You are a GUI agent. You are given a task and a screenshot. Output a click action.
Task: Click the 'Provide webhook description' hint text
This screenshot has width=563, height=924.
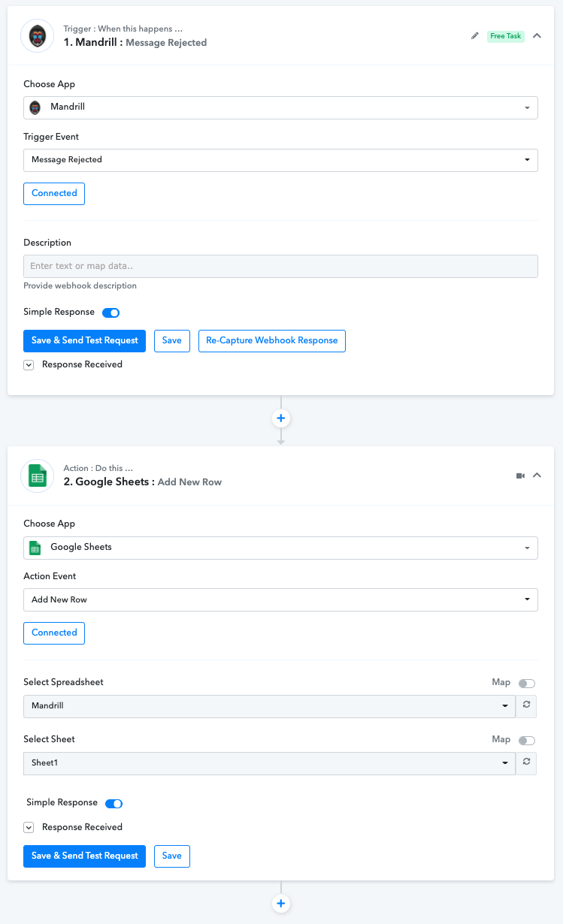pos(80,286)
